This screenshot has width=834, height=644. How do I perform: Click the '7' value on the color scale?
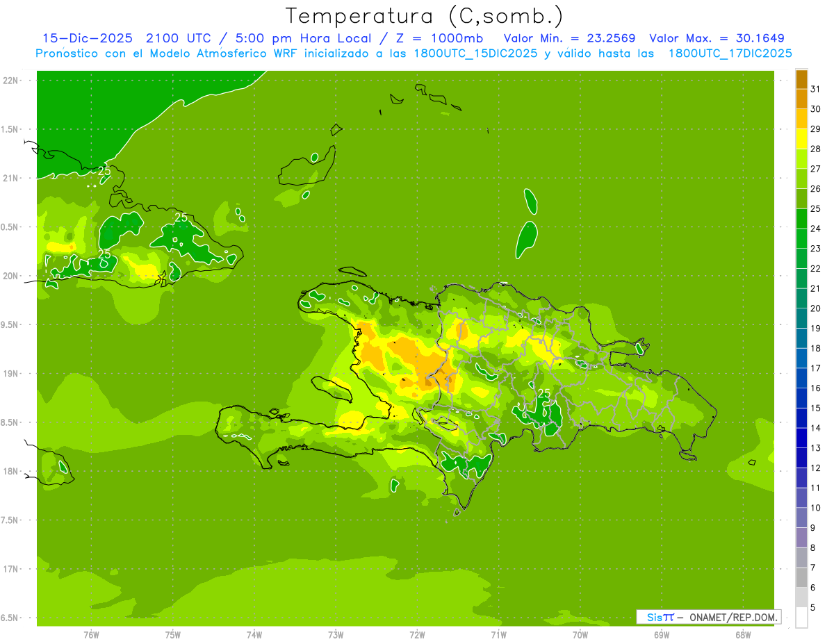[813, 568]
